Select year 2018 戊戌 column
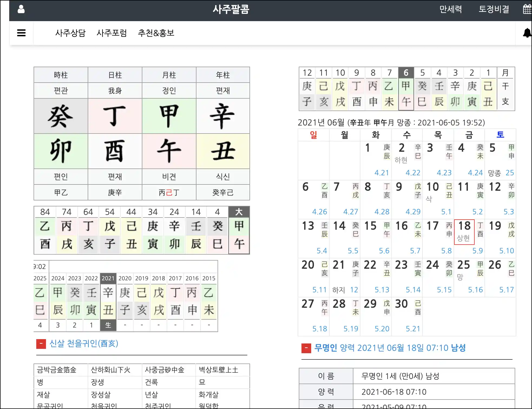 (159, 302)
